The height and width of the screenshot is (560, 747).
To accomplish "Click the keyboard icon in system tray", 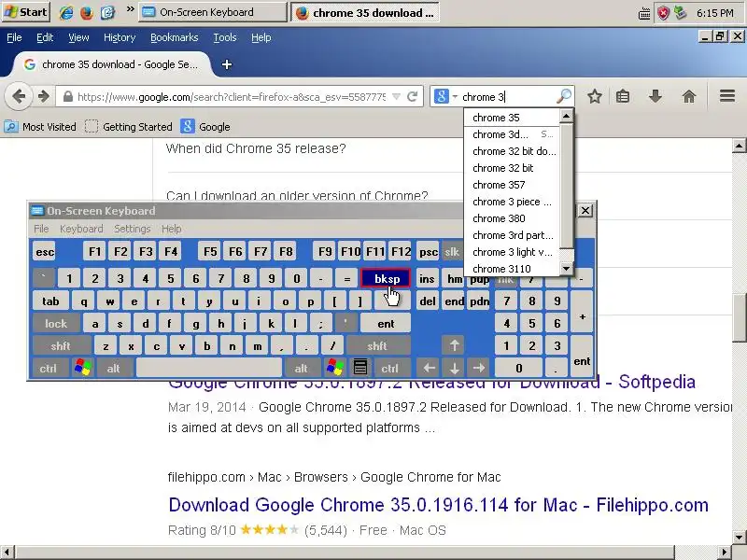I will (x=644, y=13).
